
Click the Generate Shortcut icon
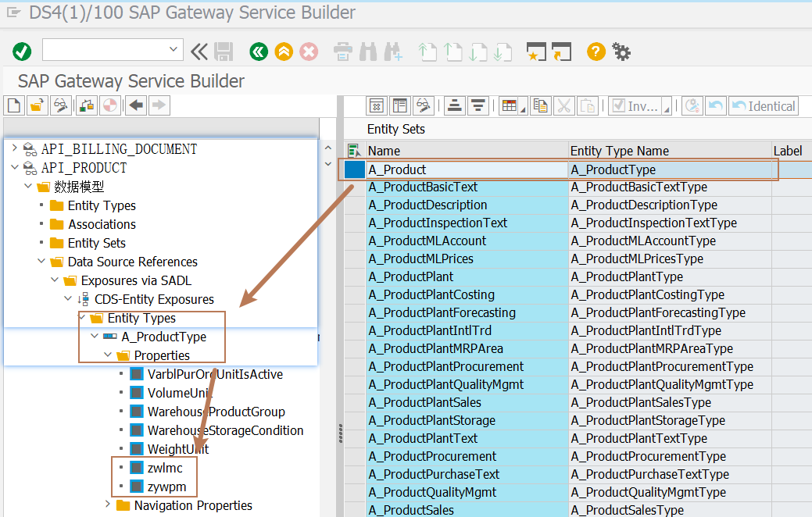(561, 52)
